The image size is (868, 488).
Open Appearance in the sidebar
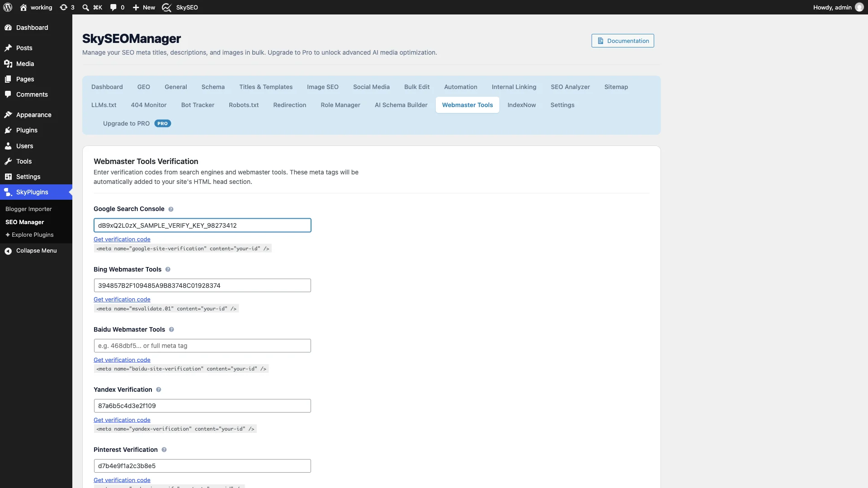(36, 115)
